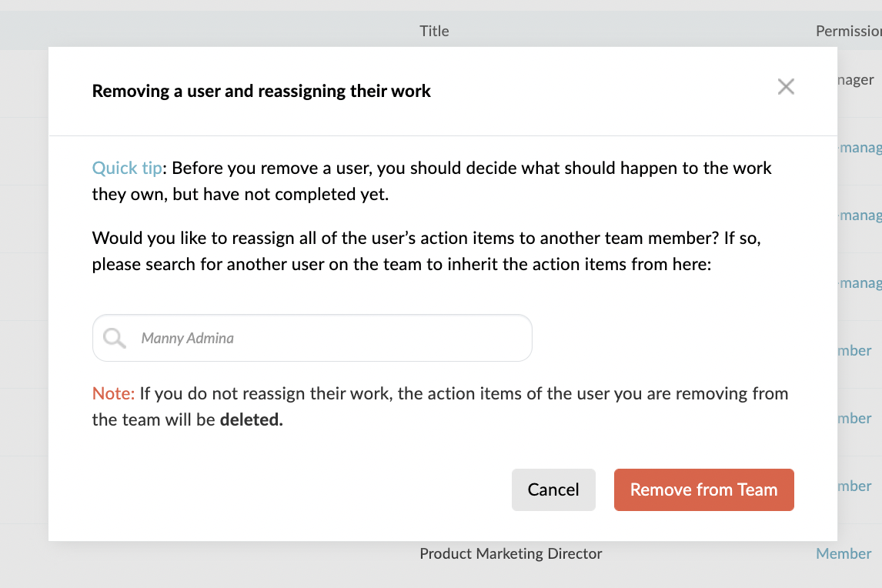
Task: Click the dialog heading about removing a user
Action: click(261, 91)
